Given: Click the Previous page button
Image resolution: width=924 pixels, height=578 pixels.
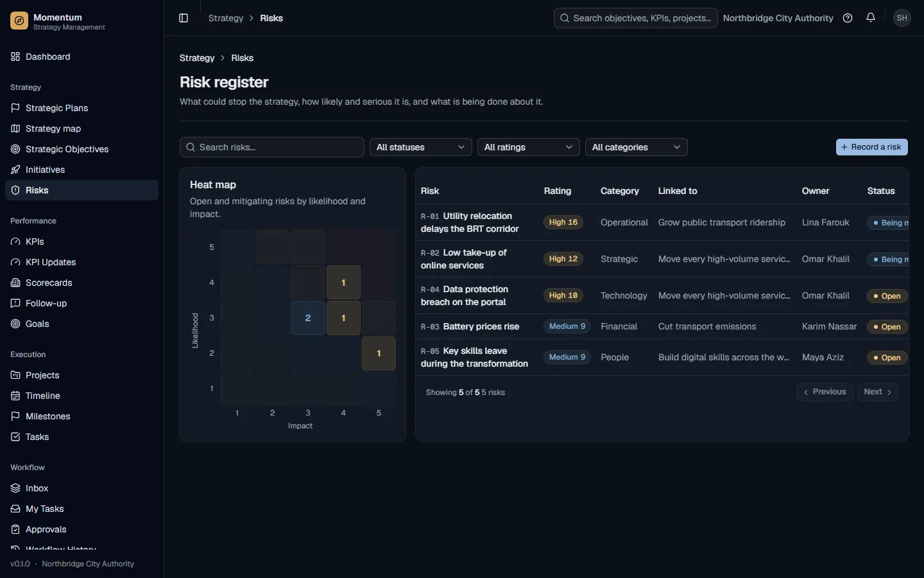Looking at the screenshot, I should coord(825,392).
